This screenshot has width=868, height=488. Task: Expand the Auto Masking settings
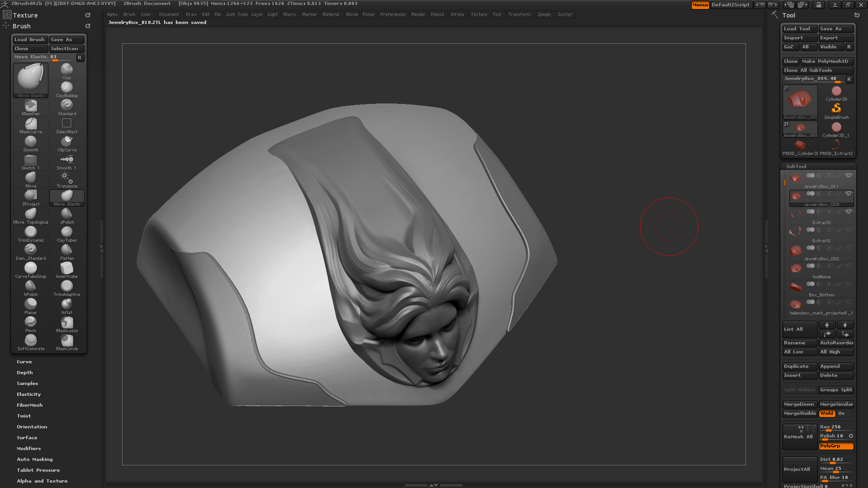pyautogui.click(x=34, y=459)
